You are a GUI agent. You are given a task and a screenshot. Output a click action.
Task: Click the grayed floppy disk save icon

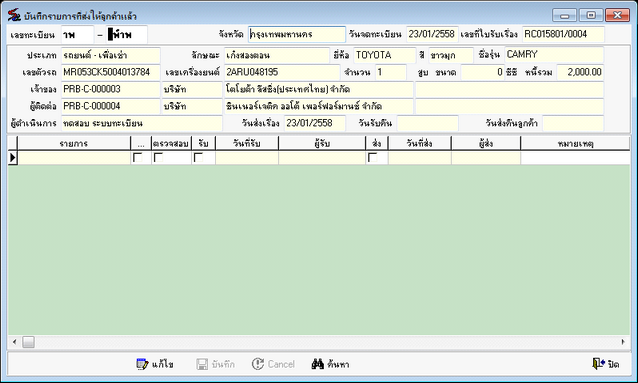(x=202, y=364)
